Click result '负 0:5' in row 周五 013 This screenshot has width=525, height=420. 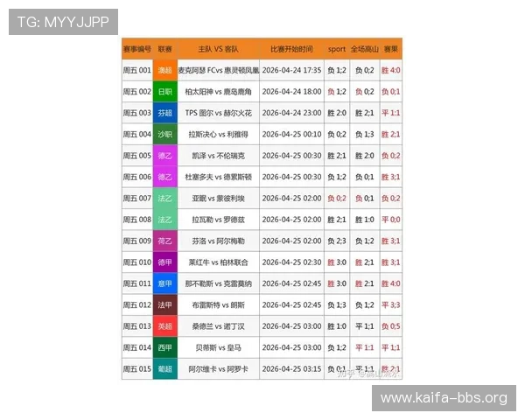point(391,326)
